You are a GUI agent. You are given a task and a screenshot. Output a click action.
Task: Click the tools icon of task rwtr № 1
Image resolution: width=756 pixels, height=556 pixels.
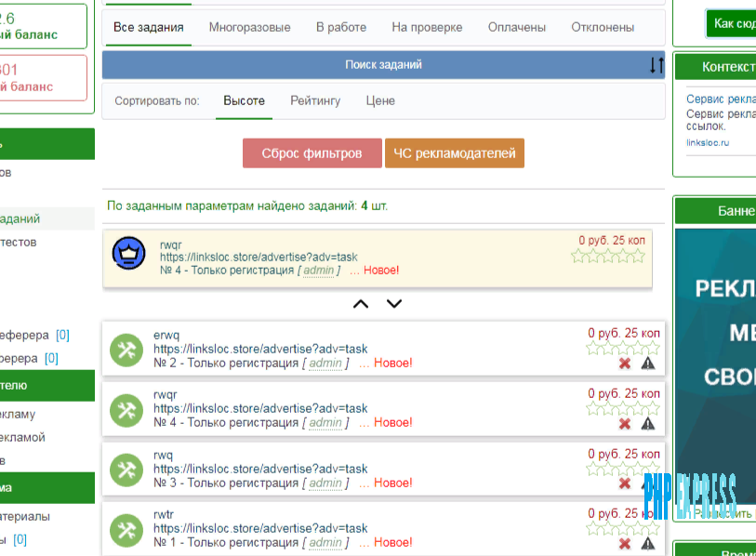tap(126, 531)
